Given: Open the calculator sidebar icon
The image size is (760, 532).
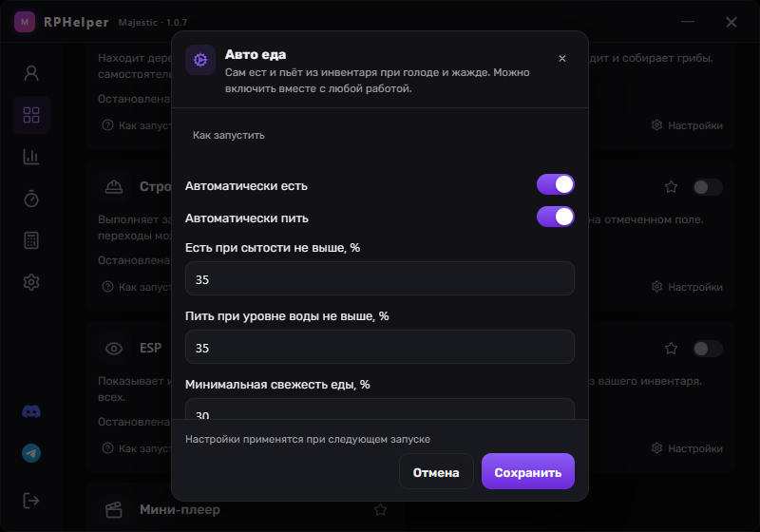Looking at the screenshot, I should [31, 240].
